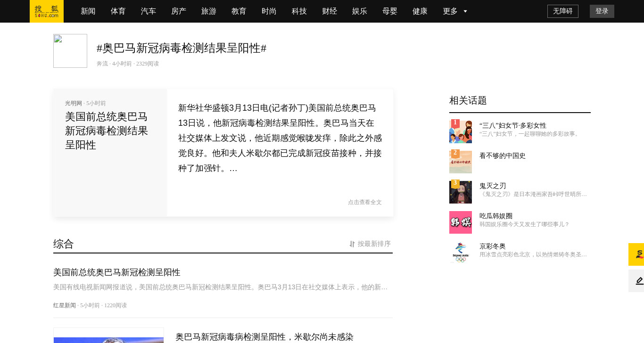Screen dimensions: 644x343
Task: Click the pink 韩娱 topic icon
Action: [x=461, y=222]
